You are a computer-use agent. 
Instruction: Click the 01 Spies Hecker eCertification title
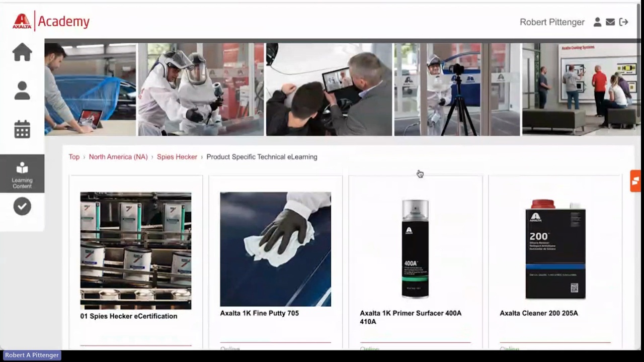[x=129, y=316]
